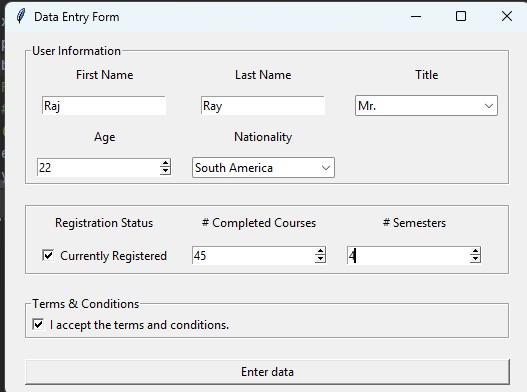Click the feather app icon in title bar

pos(21,16)
